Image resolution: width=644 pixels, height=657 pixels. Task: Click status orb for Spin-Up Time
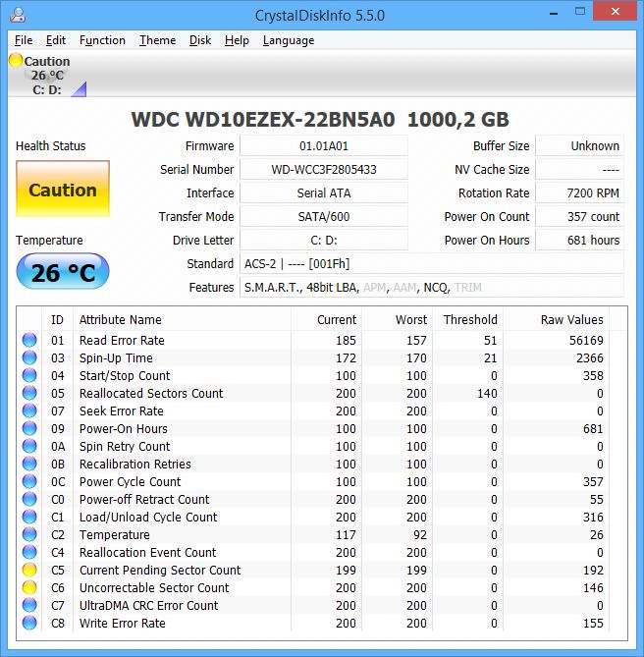click(29, 357)
